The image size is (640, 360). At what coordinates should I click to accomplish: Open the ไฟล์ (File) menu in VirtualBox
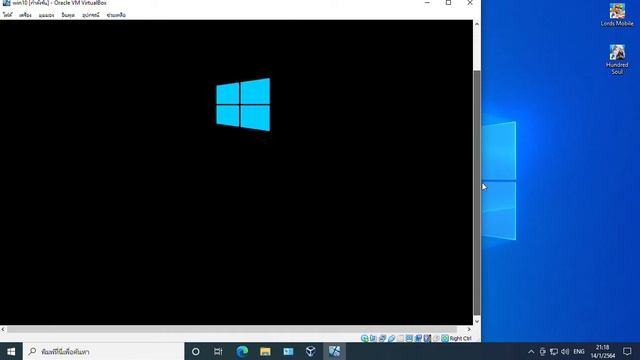pyautogui.click(x=8, y=15)
